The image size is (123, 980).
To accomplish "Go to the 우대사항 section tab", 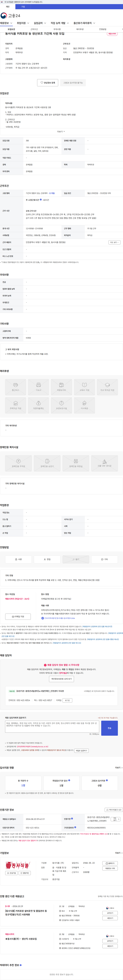I will 57,29.
